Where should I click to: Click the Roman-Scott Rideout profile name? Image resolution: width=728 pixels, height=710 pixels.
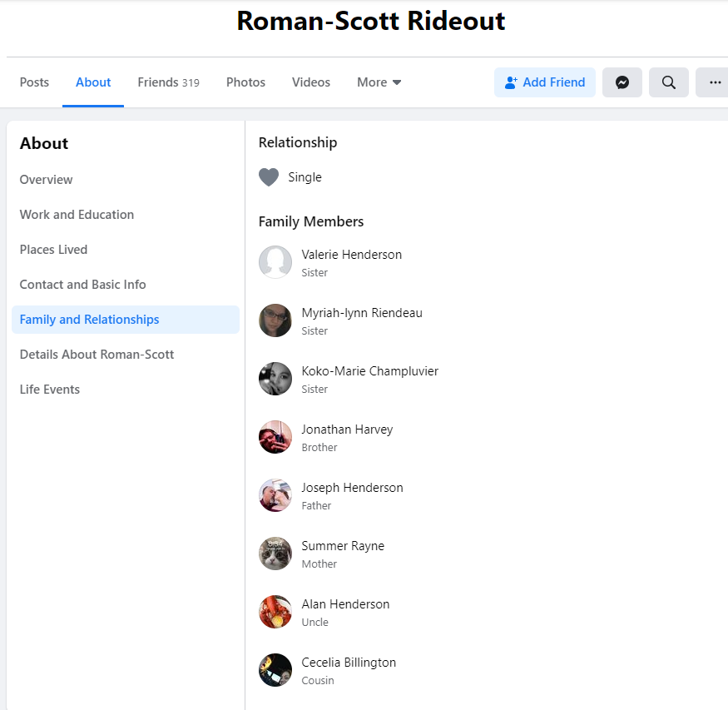(x=370, y=21)
